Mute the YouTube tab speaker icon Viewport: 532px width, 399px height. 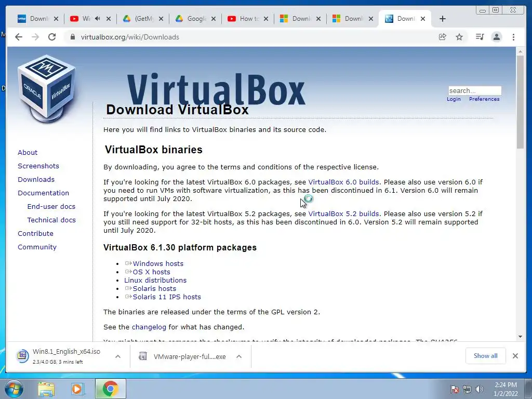tap(98, 19)
